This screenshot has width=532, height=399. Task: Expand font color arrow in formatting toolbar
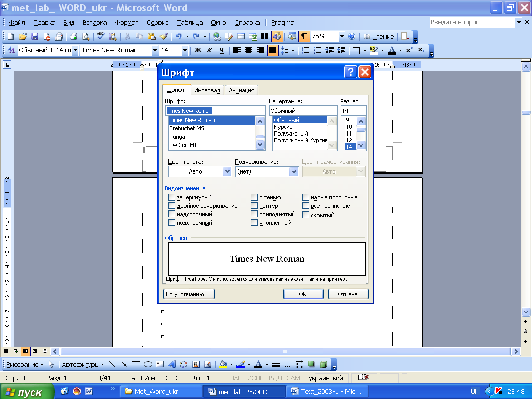click(x=400, y=50)
